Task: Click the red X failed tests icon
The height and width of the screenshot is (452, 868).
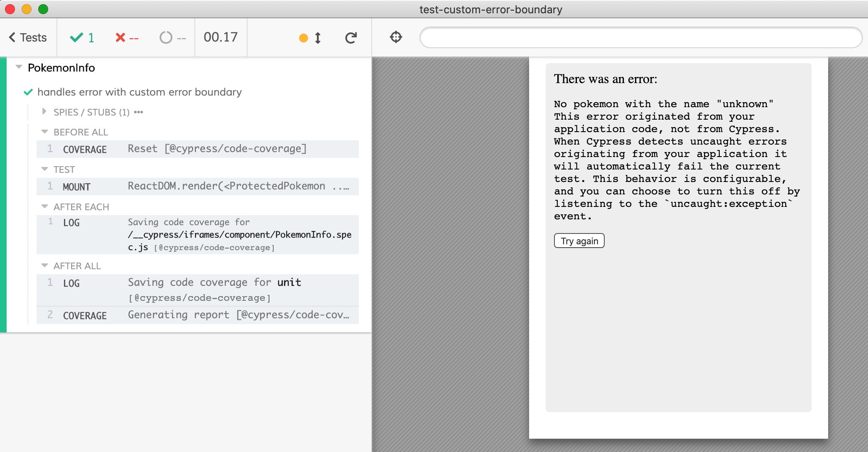Action: point(120,37)
